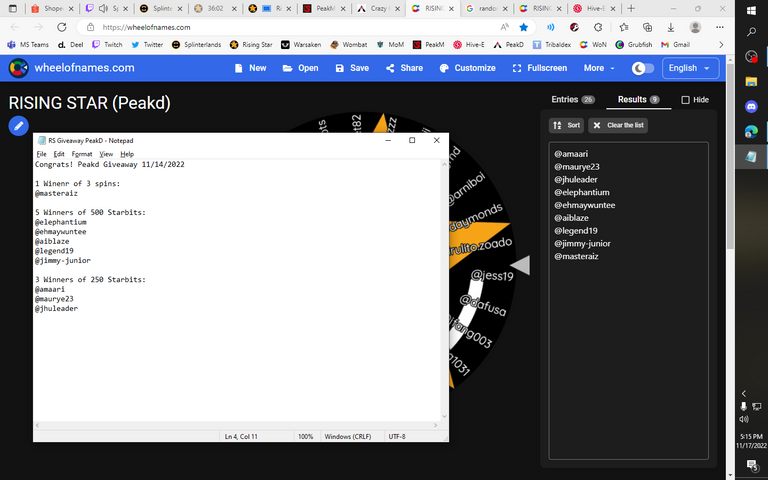Click @amaari in the results box

571,154
